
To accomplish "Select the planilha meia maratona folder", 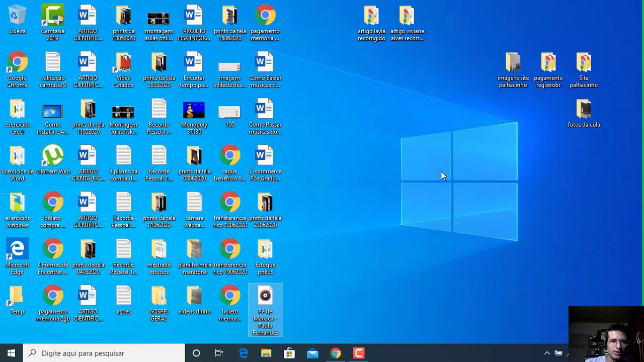I will [x=194, y=257].
